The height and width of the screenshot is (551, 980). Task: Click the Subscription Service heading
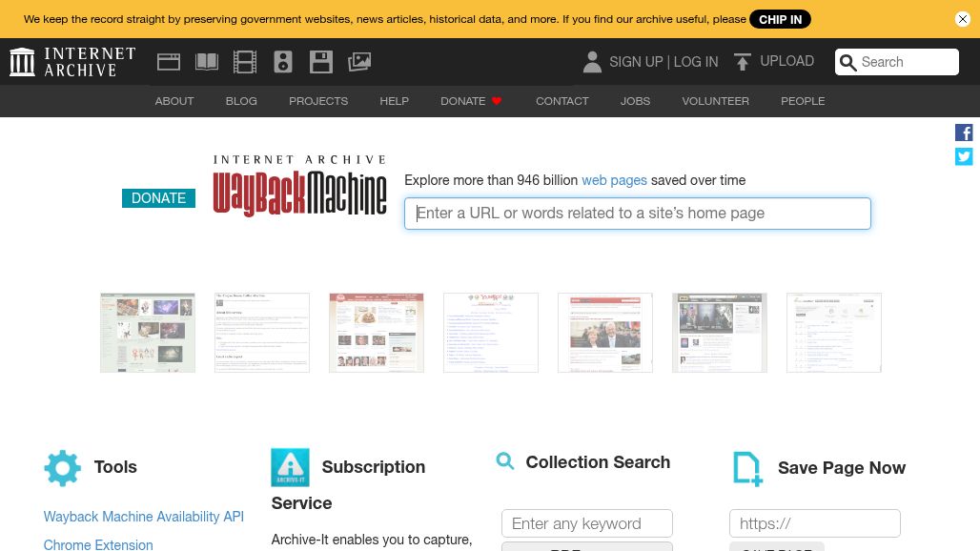coord(348,485)
